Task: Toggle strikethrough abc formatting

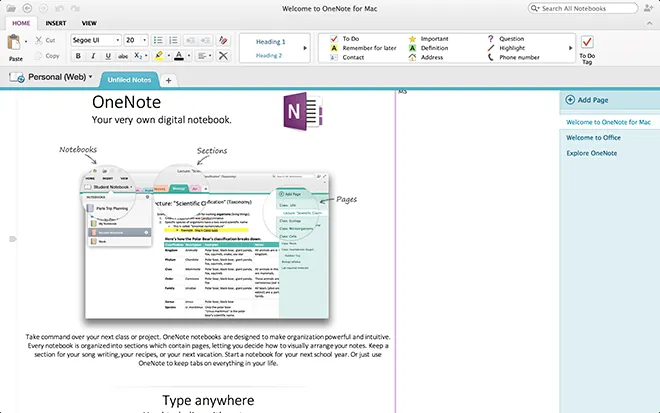Action: point(123,56)
